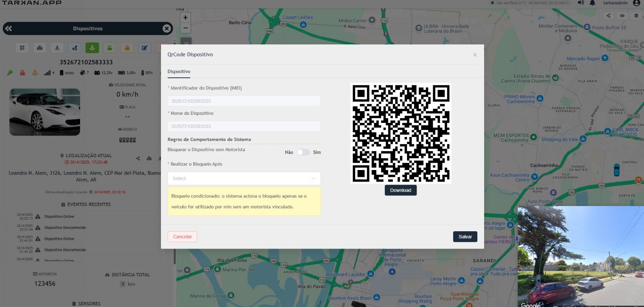This screenshot has height=307, width=644.
Task: Open the user avatar account icon
Action: click(636, 3)
